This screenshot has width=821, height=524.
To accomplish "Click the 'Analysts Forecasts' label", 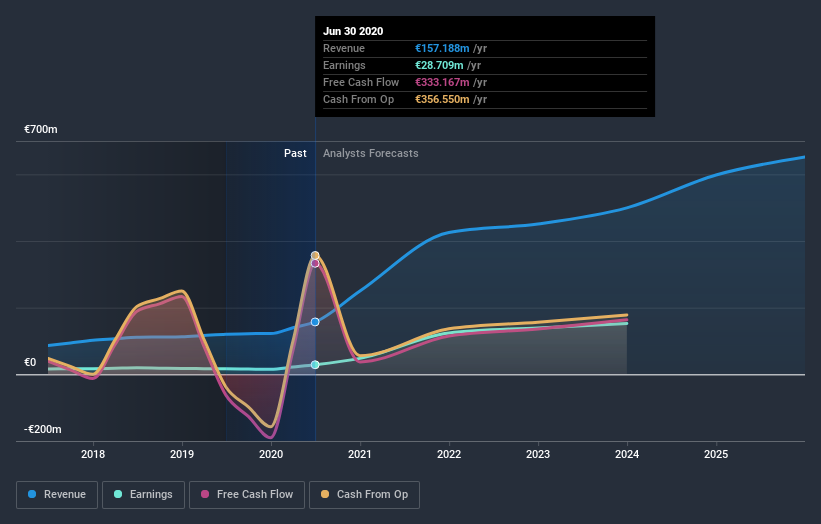I will 371,153.
